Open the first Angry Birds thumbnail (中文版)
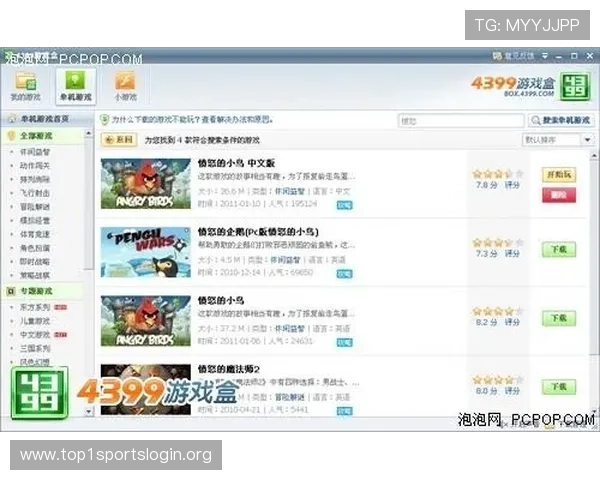The width and height of the screenshot is (600, 480). pos(146,184)
